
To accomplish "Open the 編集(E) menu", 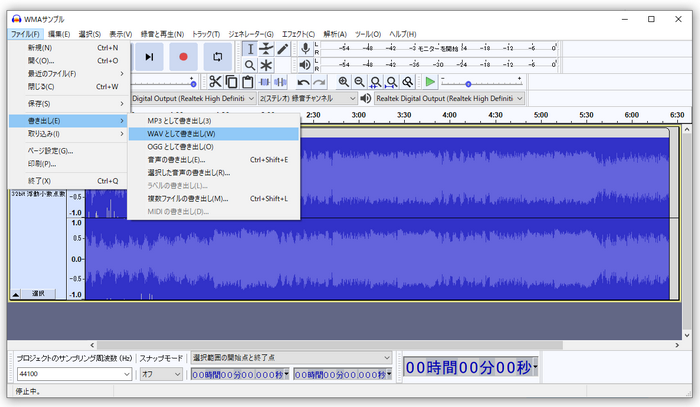I will click(x=58, y=34).
